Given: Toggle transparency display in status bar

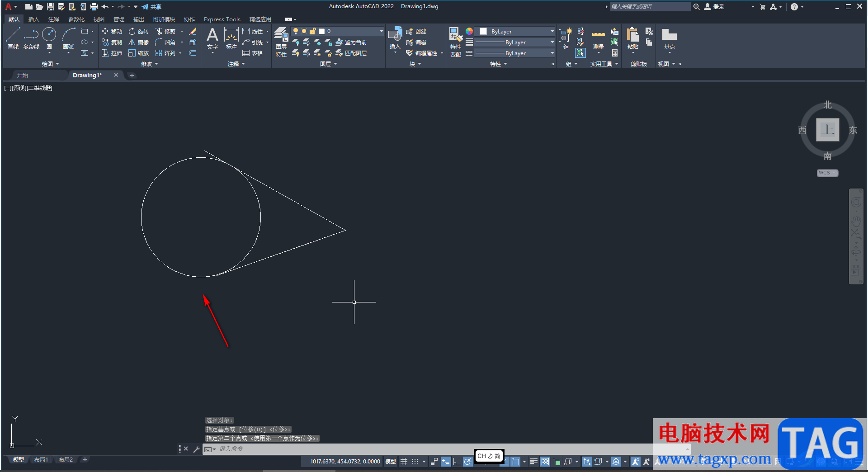Looking at the screenshot, I should (x=545, y=462).
